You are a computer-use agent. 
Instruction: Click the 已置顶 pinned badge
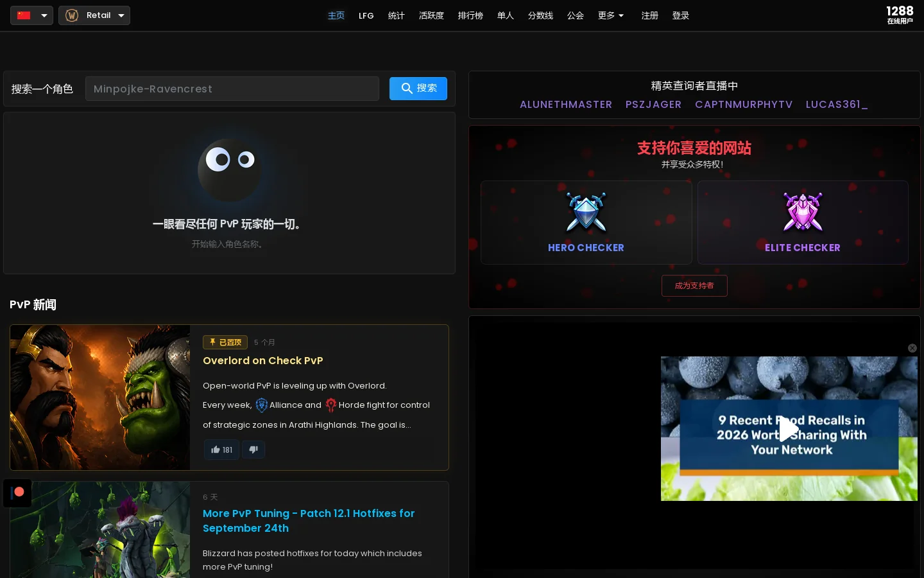(x=225, y=342)
